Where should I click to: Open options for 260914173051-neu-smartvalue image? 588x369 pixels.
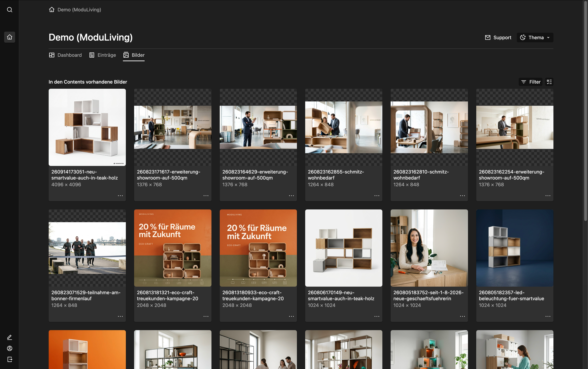(120, 196)
